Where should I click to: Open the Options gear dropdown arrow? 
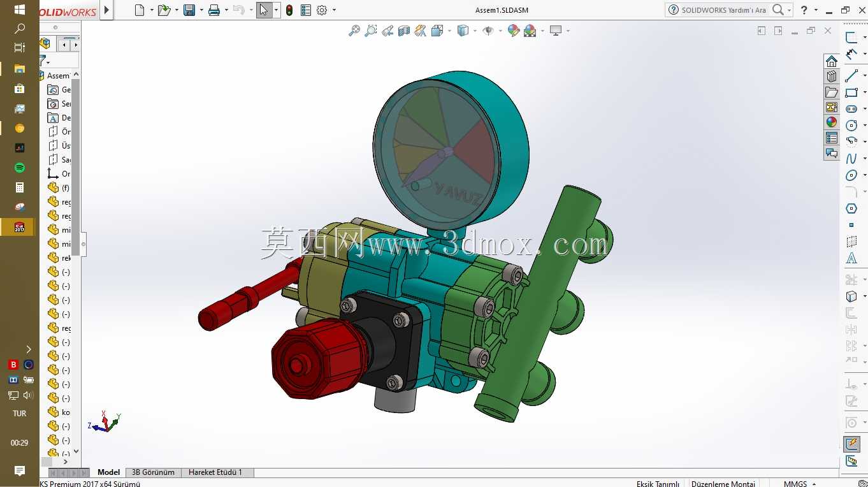pyautogui.click(x=334, y=10)
